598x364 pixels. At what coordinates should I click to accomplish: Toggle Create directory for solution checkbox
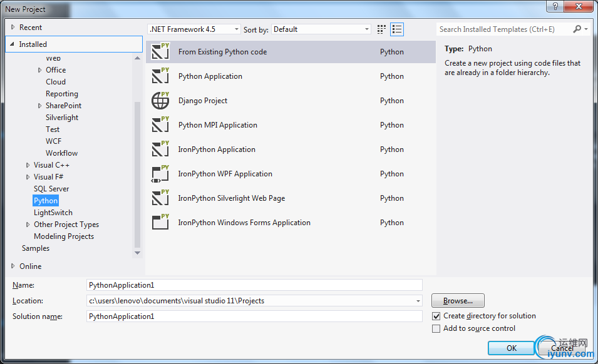click(436, 316)
